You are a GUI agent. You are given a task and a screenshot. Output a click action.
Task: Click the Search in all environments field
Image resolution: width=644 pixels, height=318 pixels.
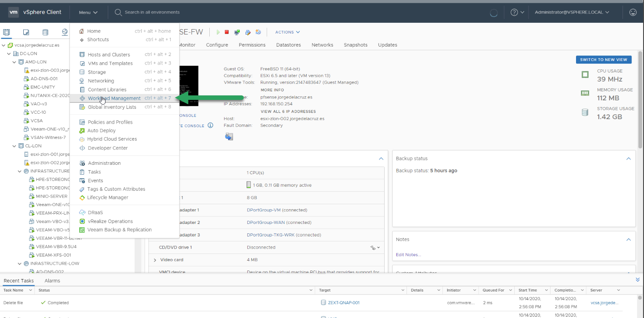[x=152, y=12]
